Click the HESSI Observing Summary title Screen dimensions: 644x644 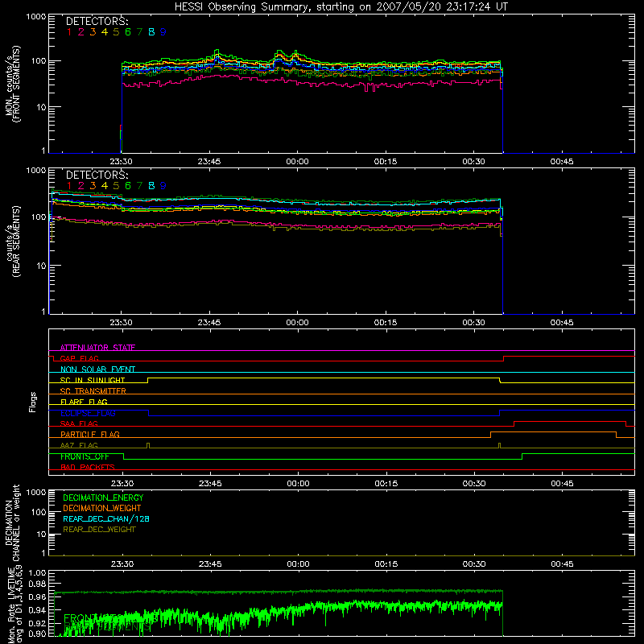(x=341, y=7)
